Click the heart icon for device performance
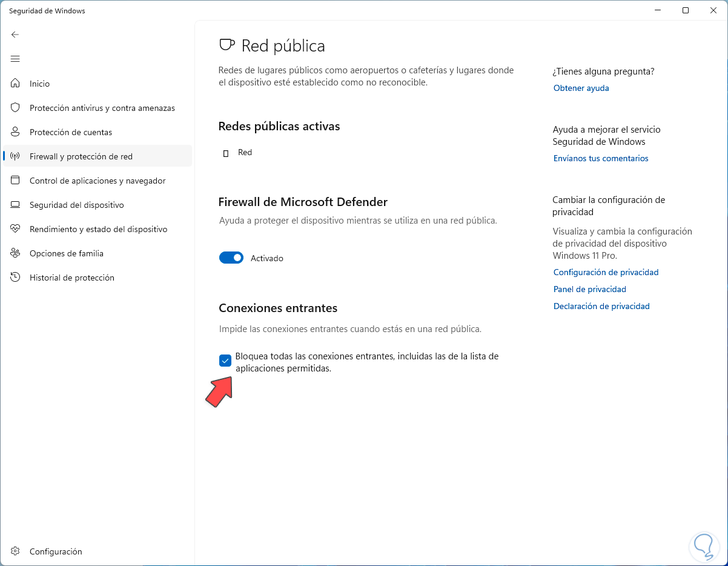Image resolution: width=728 pixels, height=566 pixels. click(x=16, y=229)
